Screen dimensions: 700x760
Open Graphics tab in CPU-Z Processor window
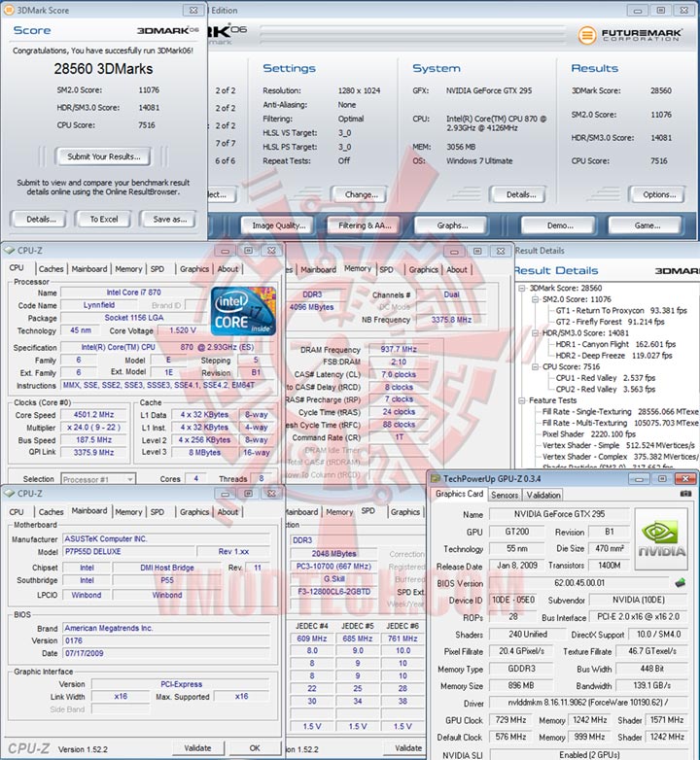[x=194, y=269]
